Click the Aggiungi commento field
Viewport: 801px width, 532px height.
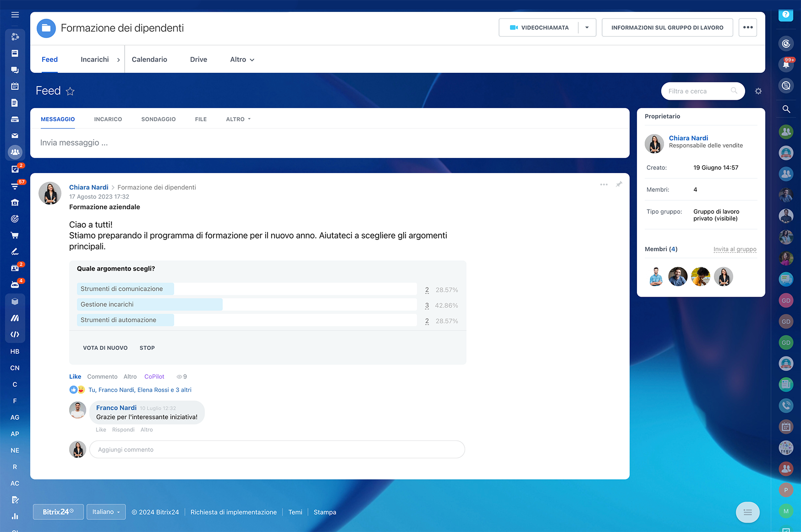pos(277,450)
